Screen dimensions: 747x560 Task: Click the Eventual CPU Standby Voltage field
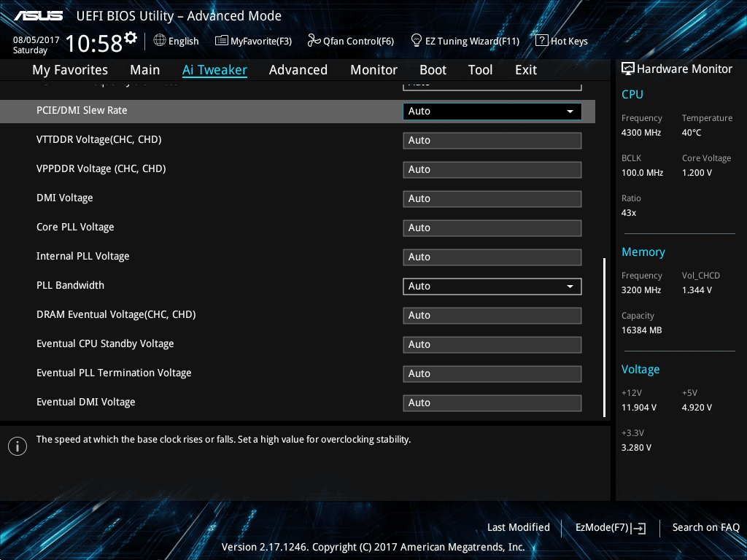tap(492, 345)
